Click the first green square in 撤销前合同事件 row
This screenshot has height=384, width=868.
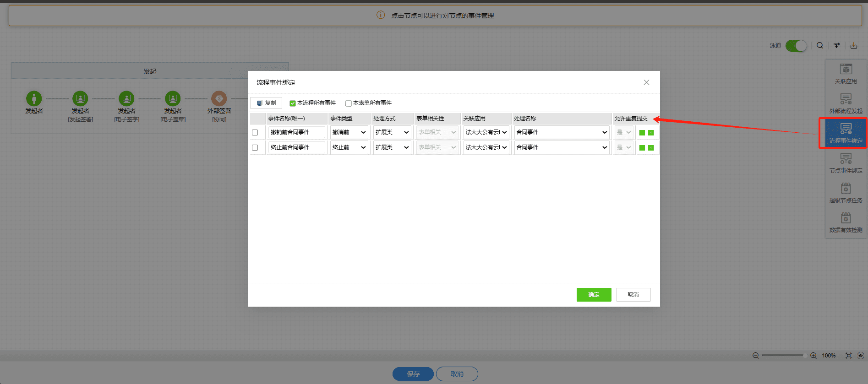[x=642, y=133]
